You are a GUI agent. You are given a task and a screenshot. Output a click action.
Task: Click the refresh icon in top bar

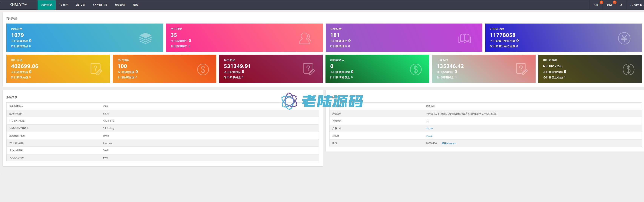[621, 5]
